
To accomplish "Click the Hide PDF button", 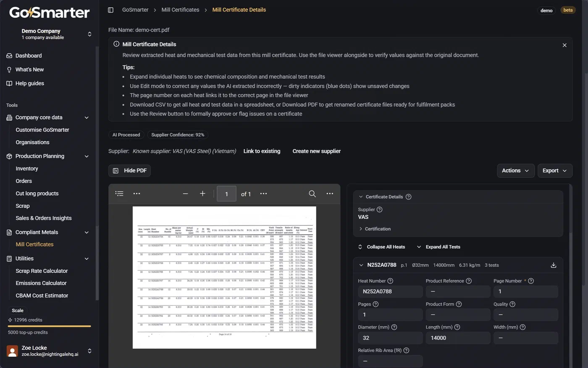I will [x=129, y=170].
